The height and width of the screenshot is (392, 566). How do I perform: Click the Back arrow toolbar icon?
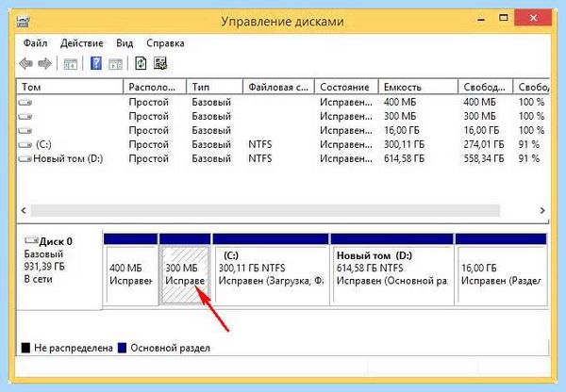click(x=26, y=64)
